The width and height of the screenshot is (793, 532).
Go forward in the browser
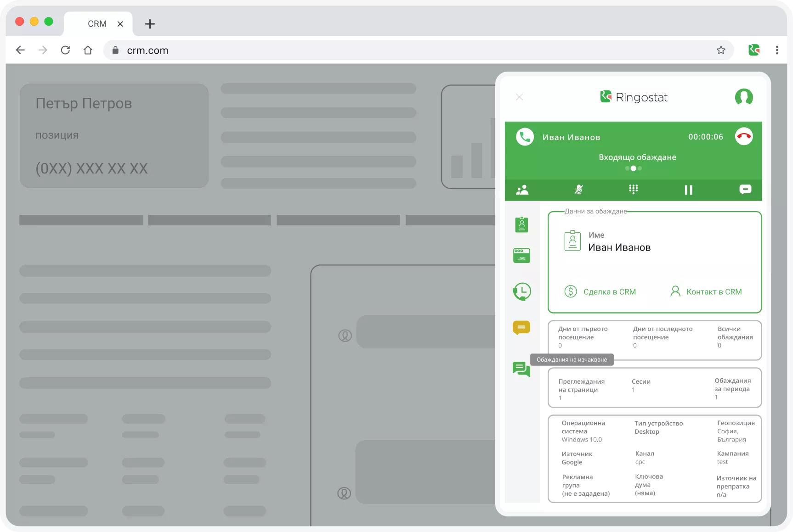point(43,50)
